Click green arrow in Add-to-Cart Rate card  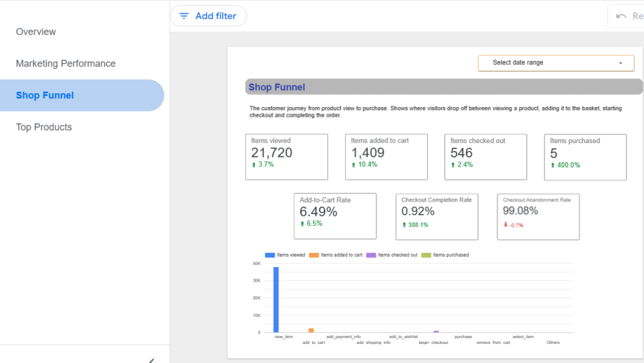point(302,224)
